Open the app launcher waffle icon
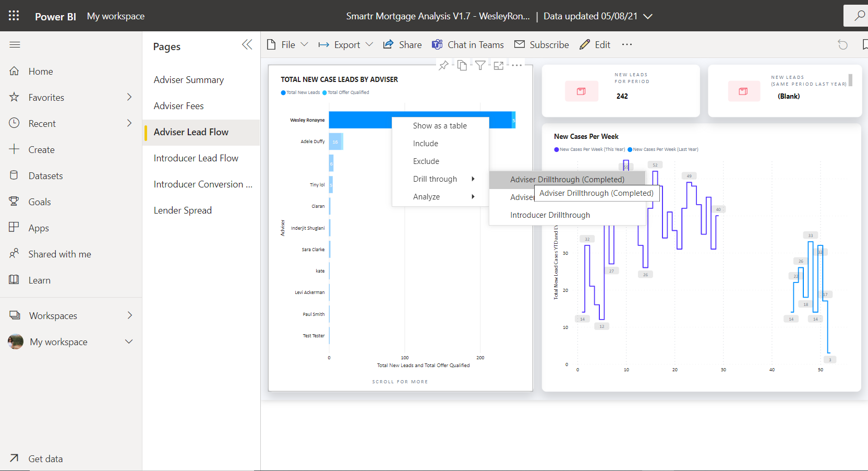The height and width of the screenshot is (471, 868). pos(14,16)
